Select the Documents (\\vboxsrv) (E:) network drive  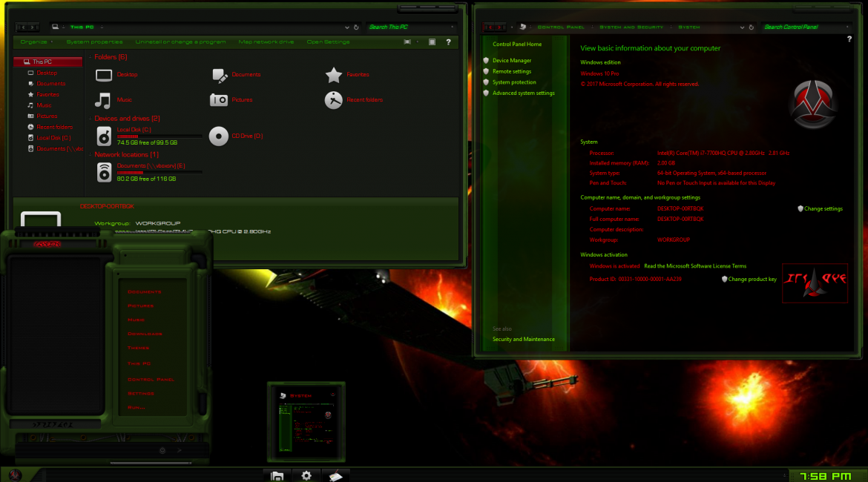click(x=104, y=172)
